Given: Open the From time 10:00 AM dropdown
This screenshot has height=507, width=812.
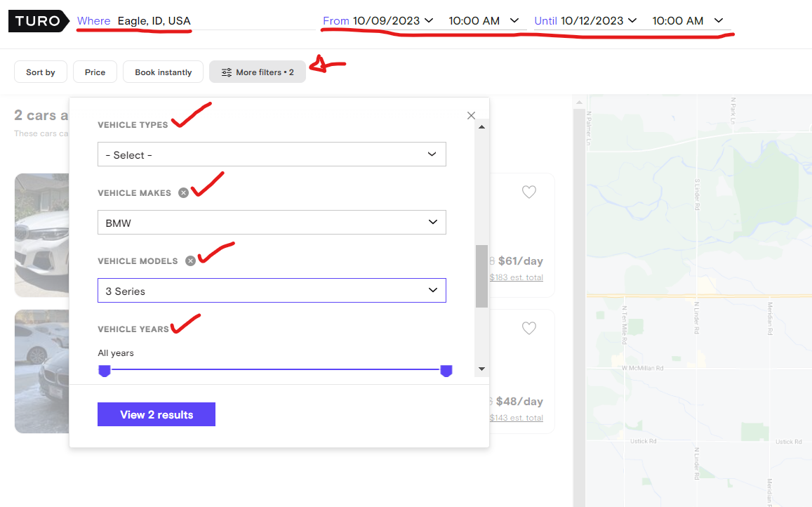Looking at the screenshot, I should (x=484, y=21).
